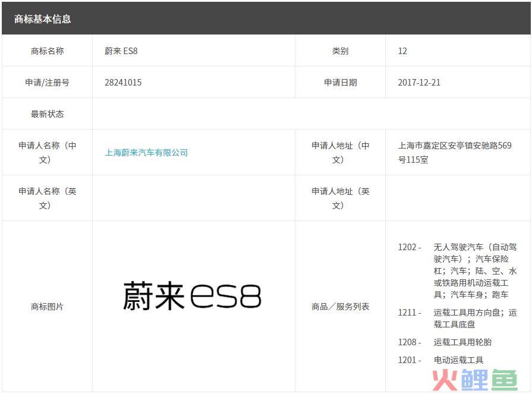Select the trademark name value 蔚来 ES8
This screenshot has width=532, height=394.
(x=121, y=51)
